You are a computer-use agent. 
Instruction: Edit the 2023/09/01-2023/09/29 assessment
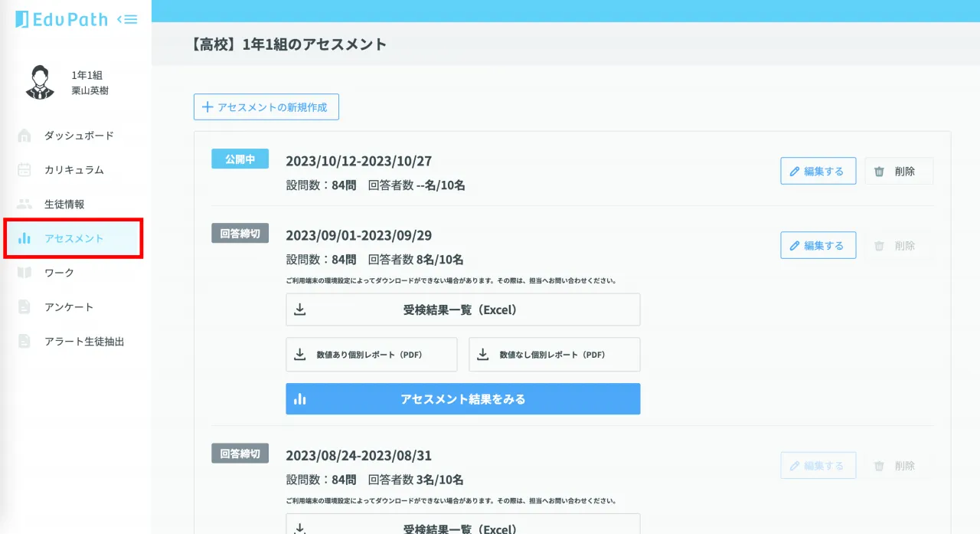coord(818,245)
